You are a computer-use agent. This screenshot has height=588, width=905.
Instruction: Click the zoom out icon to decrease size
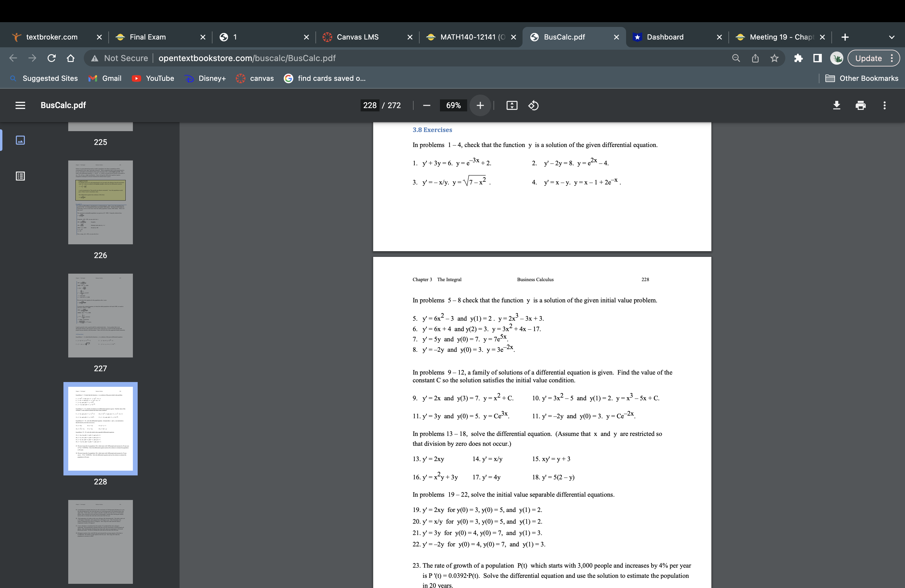[x=426, y=105]
